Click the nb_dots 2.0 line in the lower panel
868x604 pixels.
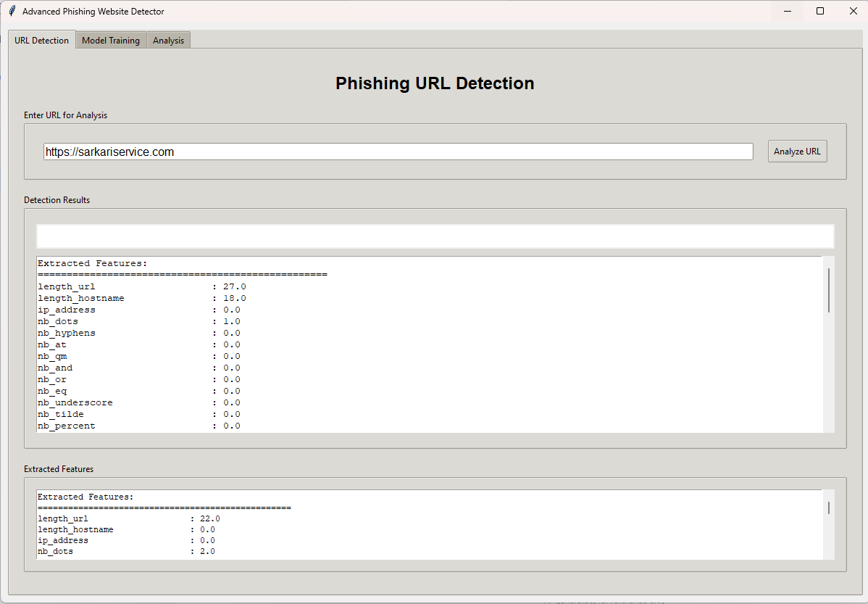tap(125, 552)
